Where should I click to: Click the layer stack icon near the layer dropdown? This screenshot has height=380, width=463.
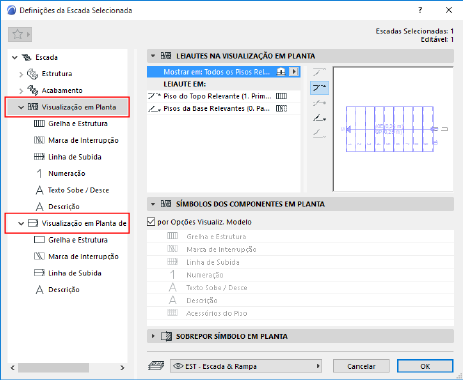pyautogui.click(x=156, y=366)
